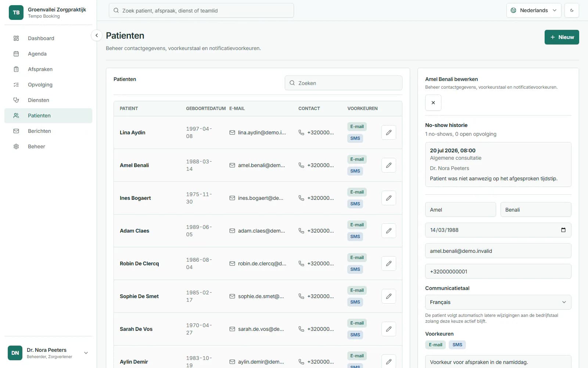
Task: Click the global search field
Action: (201, 10)
